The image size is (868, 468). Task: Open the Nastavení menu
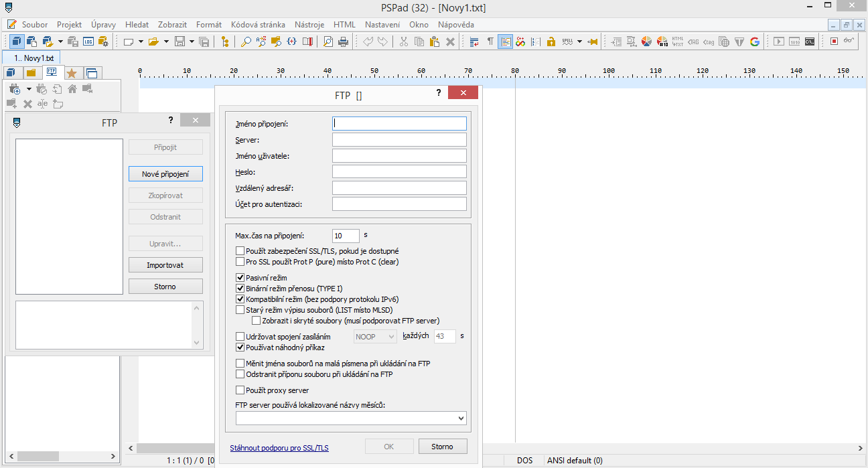[x=382, y=25]
